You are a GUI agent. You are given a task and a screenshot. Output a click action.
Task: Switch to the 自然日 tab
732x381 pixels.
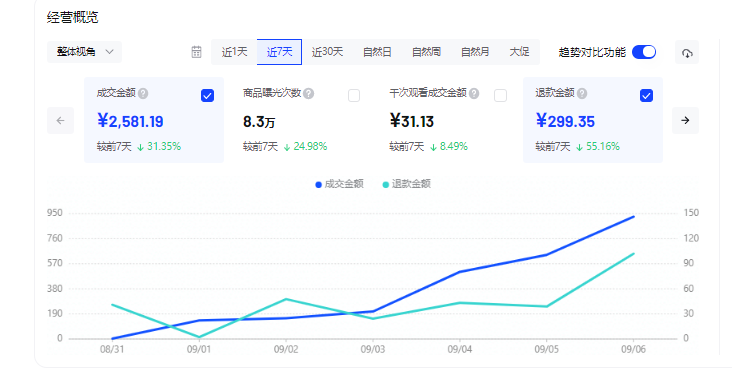[x=377, y=52]
